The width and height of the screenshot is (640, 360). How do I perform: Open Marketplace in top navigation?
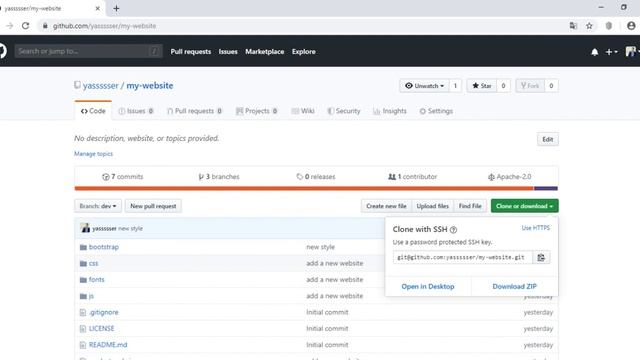(264, 52)
